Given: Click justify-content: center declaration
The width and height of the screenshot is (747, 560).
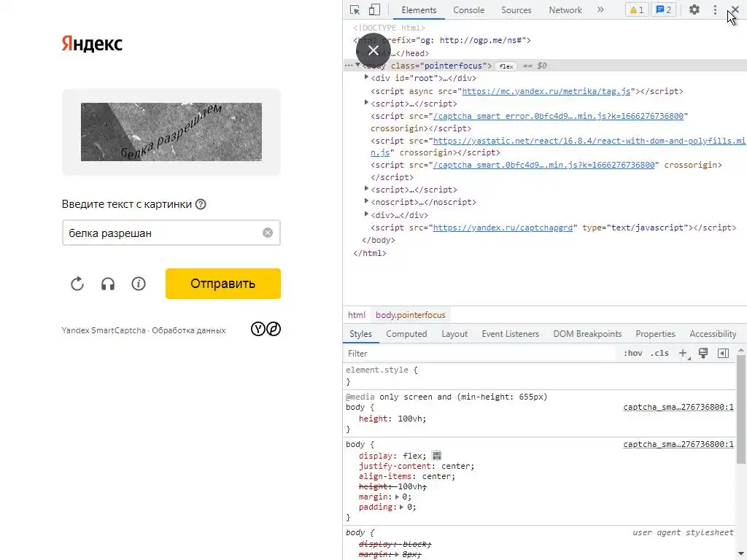Looking at the screenshot, I should click(417, 466).
